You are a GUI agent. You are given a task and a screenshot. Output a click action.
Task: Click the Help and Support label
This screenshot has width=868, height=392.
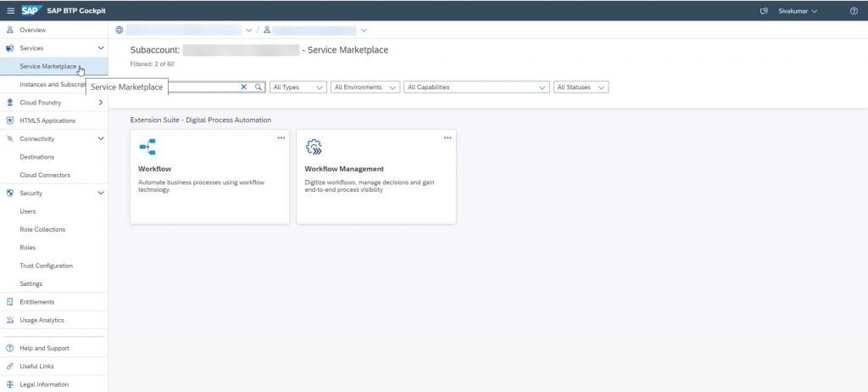44,348
